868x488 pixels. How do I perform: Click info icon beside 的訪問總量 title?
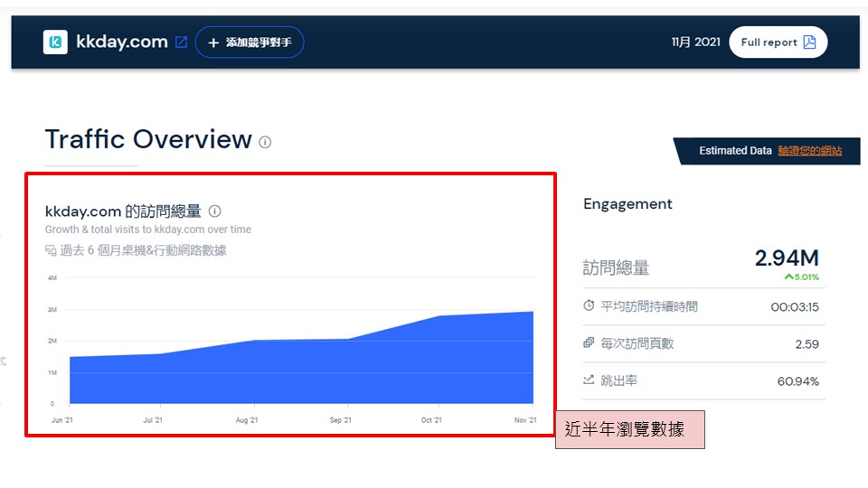tap(215, 211)
